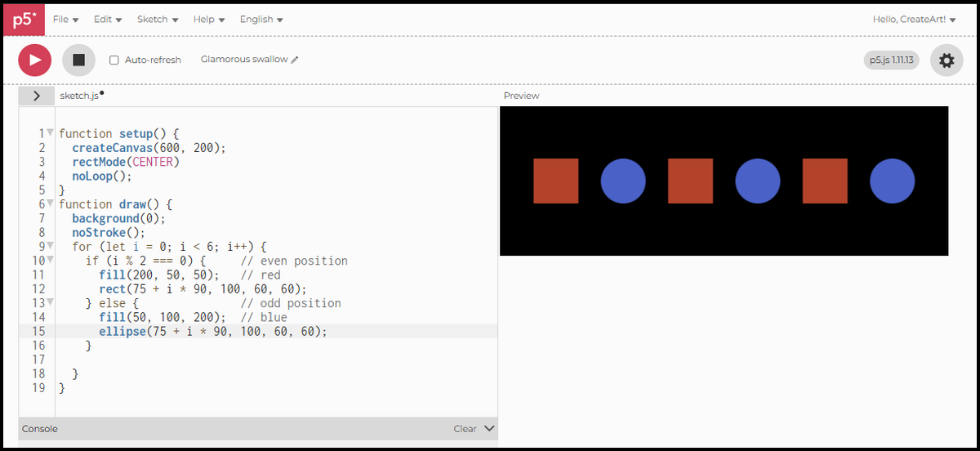Open settings via the gear icon
Image resolution: width=980 pixels, height=451 pixels.
click(947, 60)
